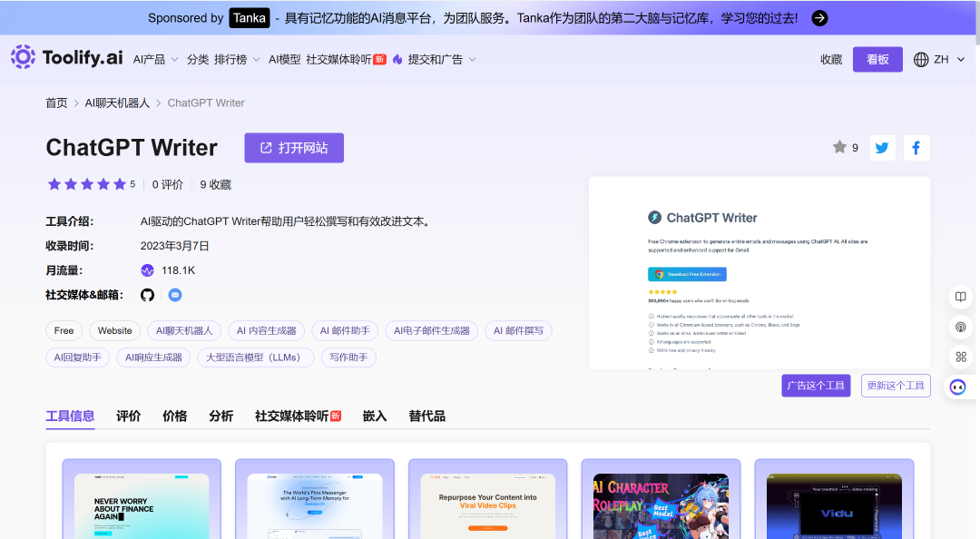The height and width of the screenshot is (539, 980).
Task: Click the fire icon beside 提交和广告
Action: tap(397, 59)
